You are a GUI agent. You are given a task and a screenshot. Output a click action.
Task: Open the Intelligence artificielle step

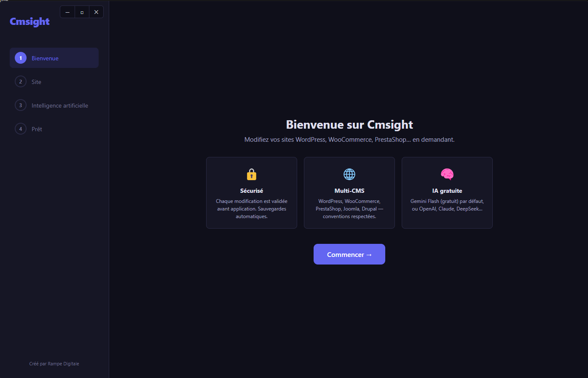(54, 105)
